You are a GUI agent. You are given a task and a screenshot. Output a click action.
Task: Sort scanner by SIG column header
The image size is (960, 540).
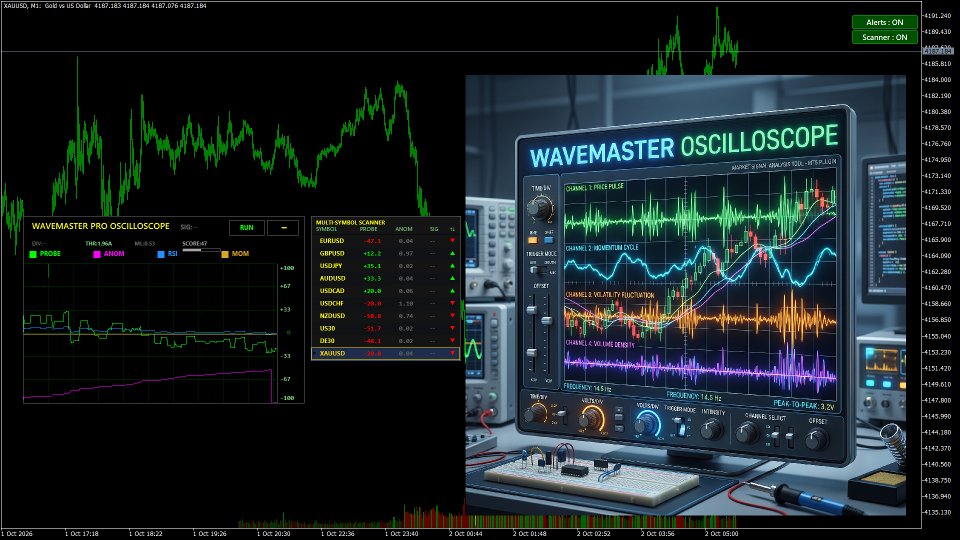434,229
